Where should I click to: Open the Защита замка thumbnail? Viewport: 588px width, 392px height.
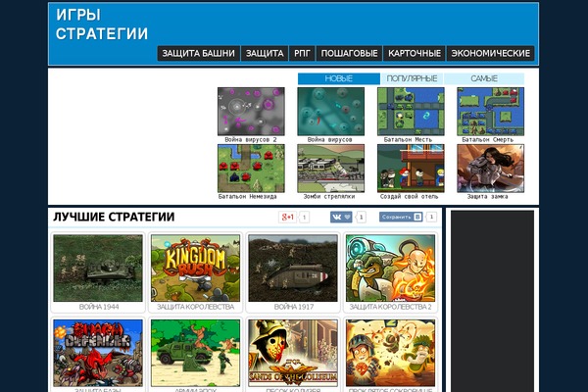point(491,169)
